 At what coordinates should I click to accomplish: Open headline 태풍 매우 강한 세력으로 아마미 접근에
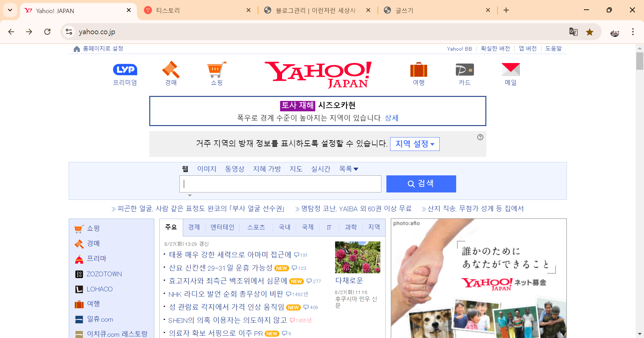coord(230,255)
